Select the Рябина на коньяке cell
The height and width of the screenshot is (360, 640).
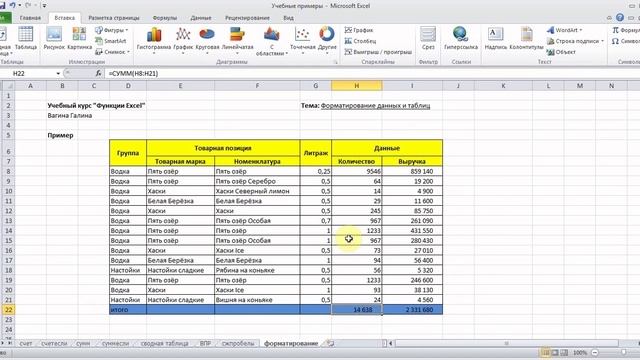pos(257,270)
